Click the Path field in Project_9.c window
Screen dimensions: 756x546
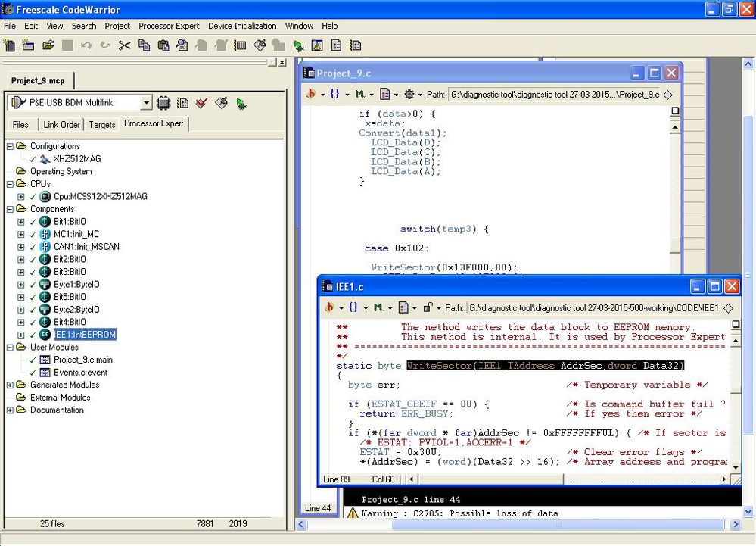(x=555, y=95)
